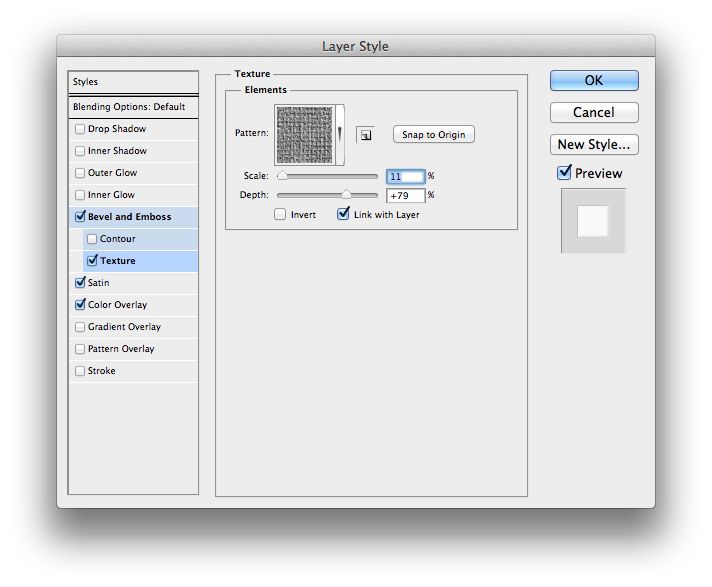Click the OK button
The width and height of the screenshot is (712, 587).
pos(594,80)
